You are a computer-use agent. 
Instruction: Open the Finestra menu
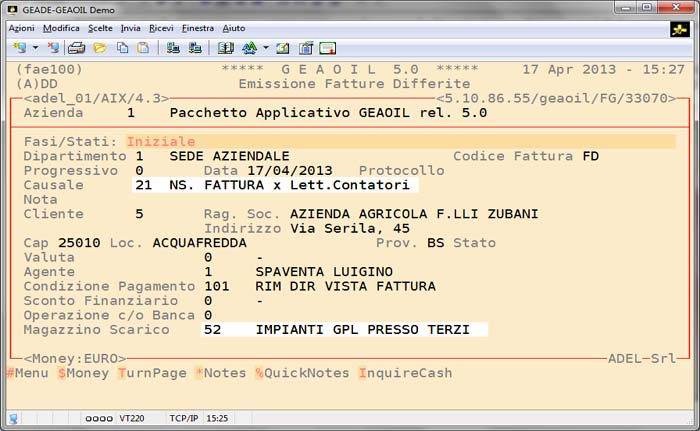(x=198, y=28)
